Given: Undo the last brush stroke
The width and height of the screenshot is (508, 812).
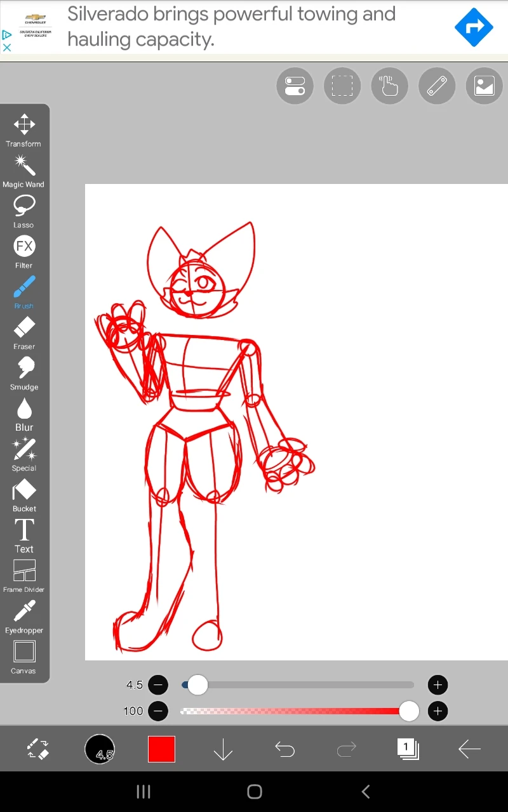Looking at the screenshot, I should coord(284,749).
